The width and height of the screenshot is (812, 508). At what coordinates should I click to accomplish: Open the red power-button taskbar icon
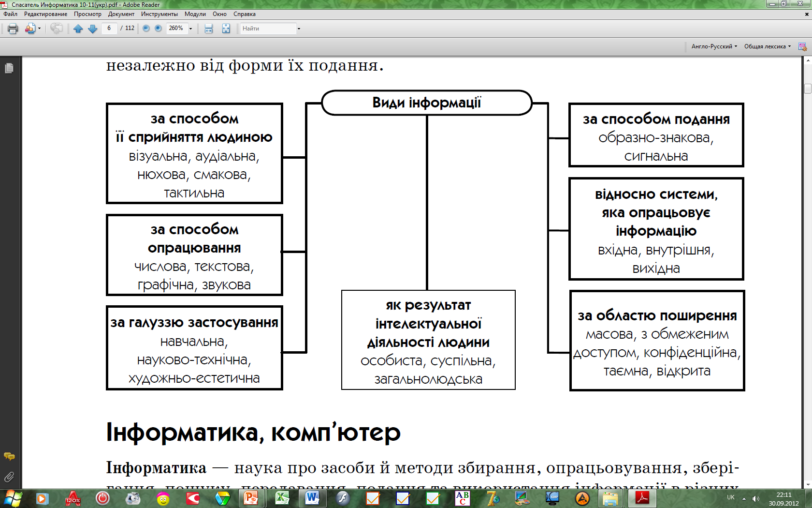(x=102, y=498)
